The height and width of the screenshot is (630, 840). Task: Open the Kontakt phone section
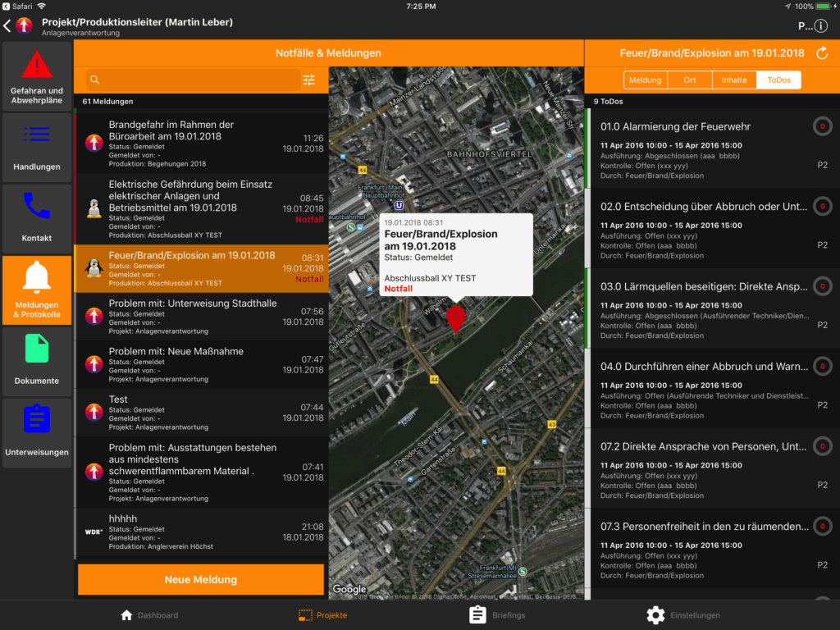click(x=37, y=218)
